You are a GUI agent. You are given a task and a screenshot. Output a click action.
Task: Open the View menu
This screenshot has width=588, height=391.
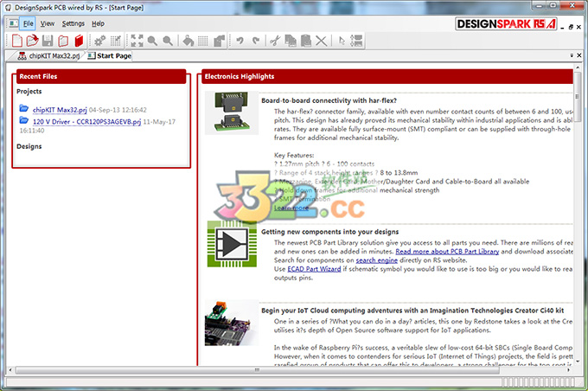(x=48, y=23)
